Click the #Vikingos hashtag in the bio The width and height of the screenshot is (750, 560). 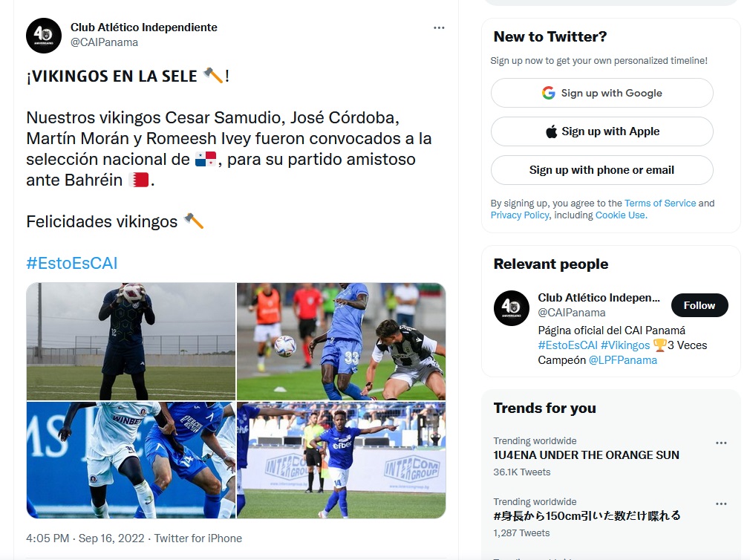[625, 345]
